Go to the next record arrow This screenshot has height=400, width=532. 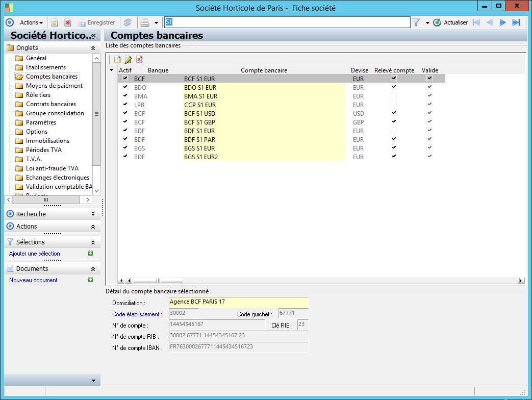click(502, 22)
